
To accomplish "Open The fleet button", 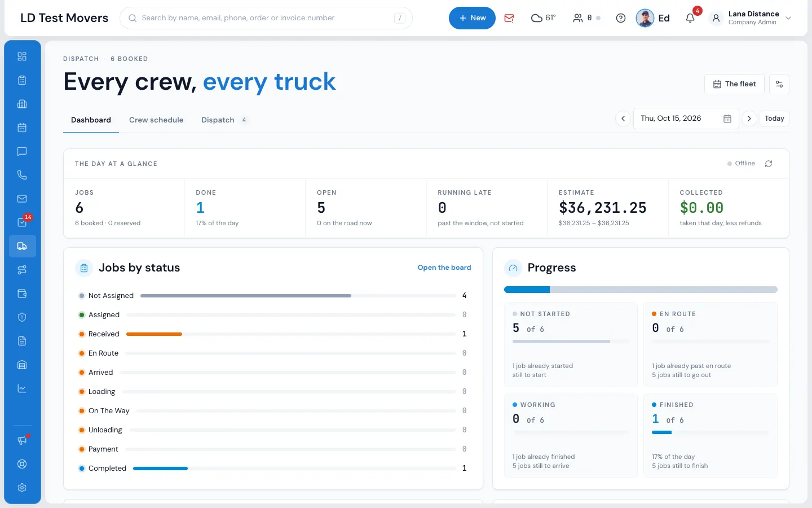I will [734, 84].
